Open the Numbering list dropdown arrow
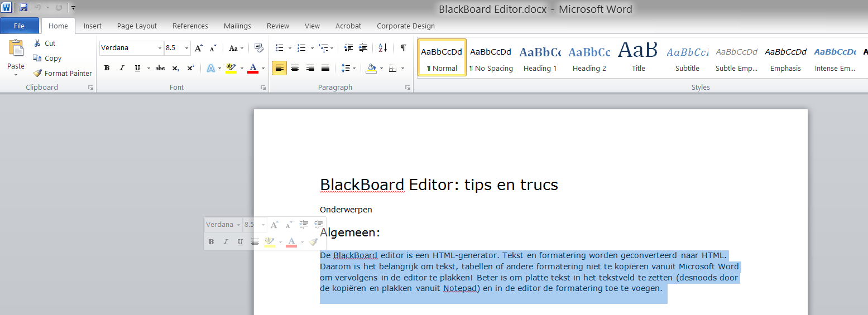 311,49
